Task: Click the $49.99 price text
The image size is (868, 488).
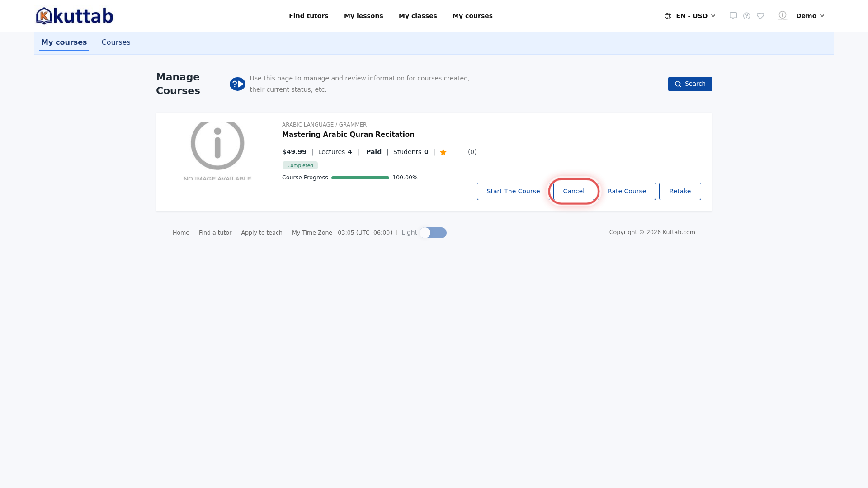Action: [294, 152]
